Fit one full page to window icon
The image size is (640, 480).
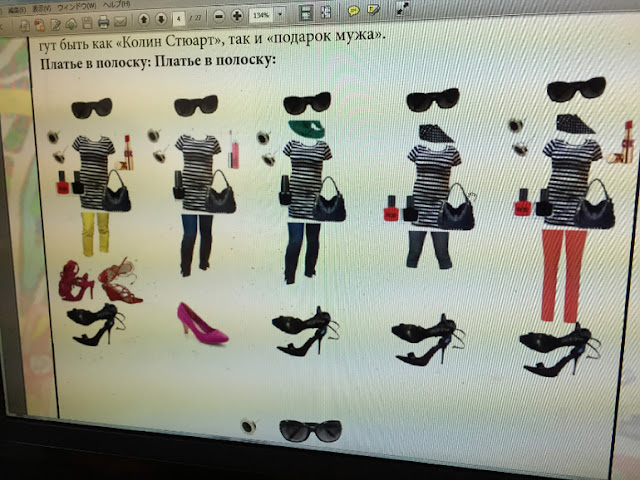[326, 12]
